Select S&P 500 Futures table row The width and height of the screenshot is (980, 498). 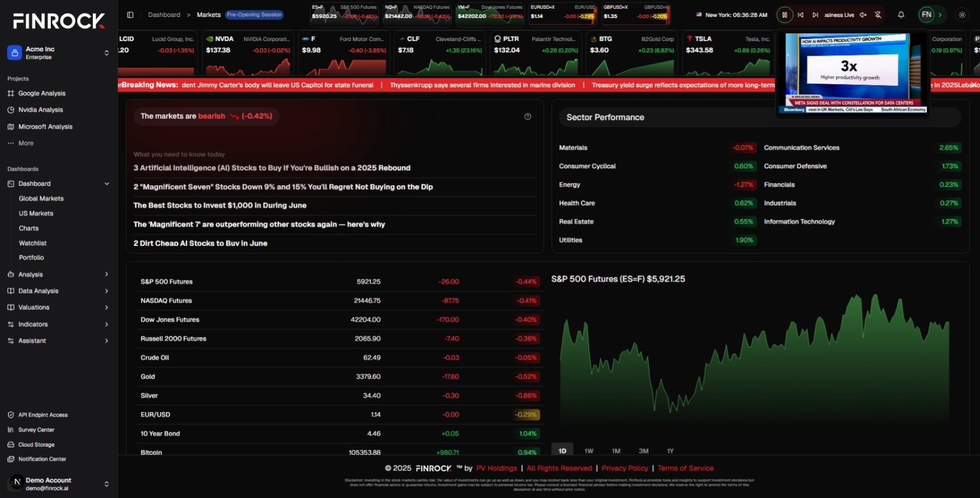coord(340,282)
